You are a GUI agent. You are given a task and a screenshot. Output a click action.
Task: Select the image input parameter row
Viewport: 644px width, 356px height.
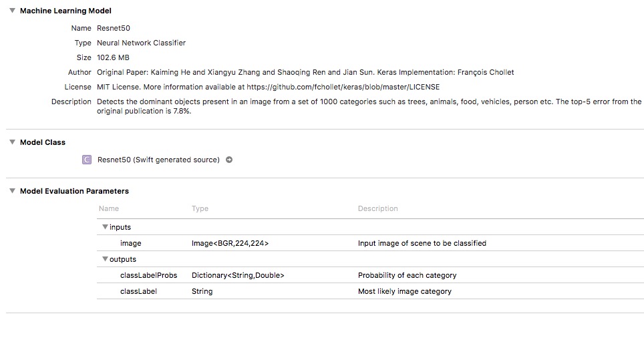[x=131, y=243]
